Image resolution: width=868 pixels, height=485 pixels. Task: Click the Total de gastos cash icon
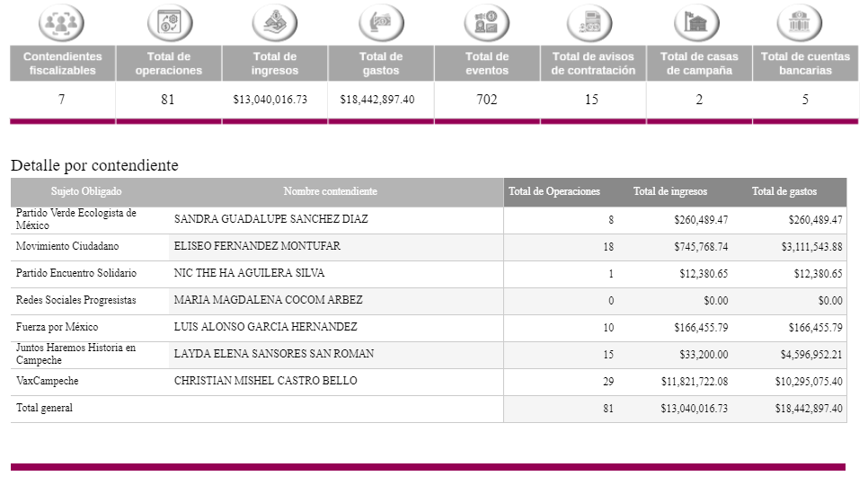381,22
